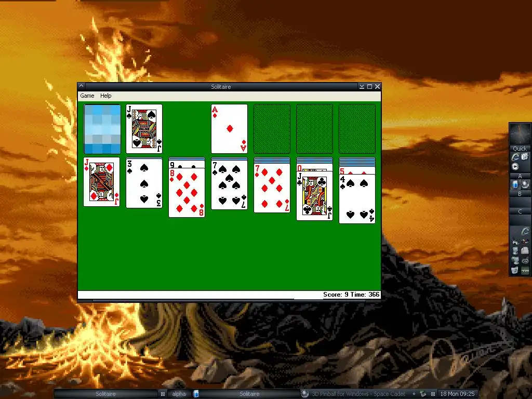Image resolution: width=532 pixels, height=399 pixels.
Task: Click the Score: 9 status text
Action: (x=336, y=295)
